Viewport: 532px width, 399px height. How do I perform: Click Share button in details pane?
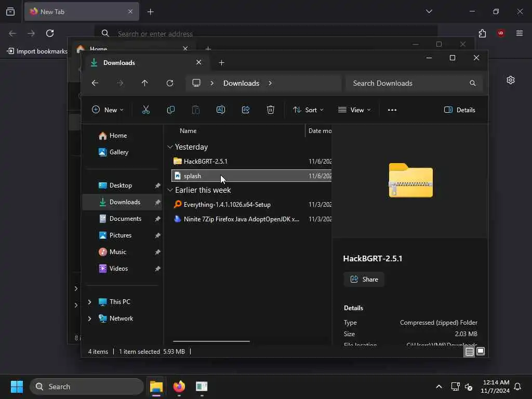[364, 279]
